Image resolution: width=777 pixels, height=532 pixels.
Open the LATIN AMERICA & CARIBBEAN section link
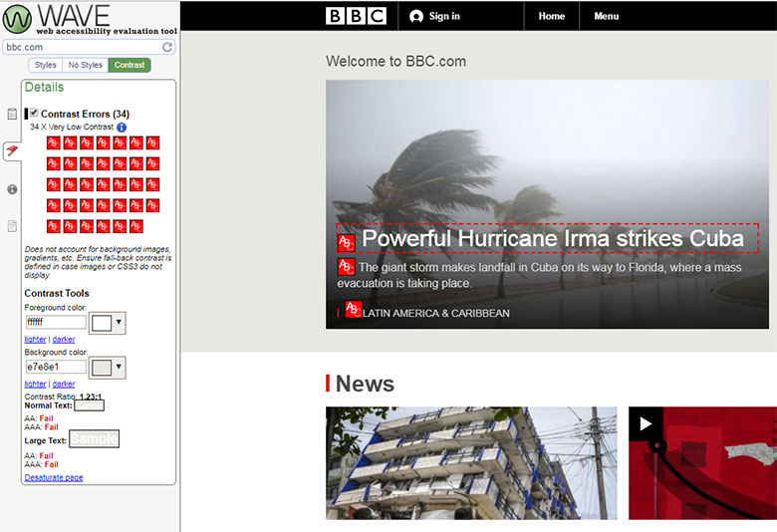tap(436, 314)
